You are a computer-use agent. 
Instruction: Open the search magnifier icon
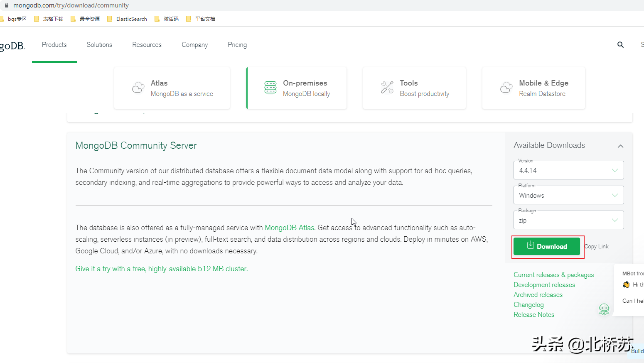point(620,44)
